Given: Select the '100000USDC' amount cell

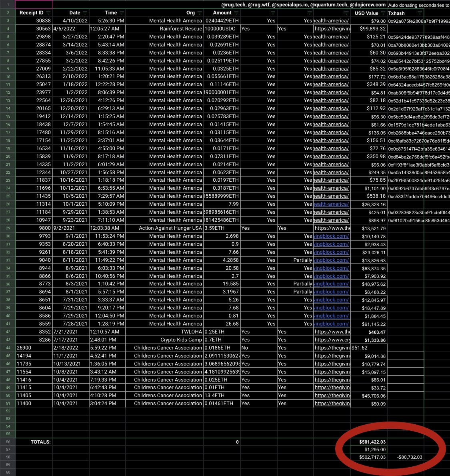Looking at the screenshot, I should (x=222, y=28).
